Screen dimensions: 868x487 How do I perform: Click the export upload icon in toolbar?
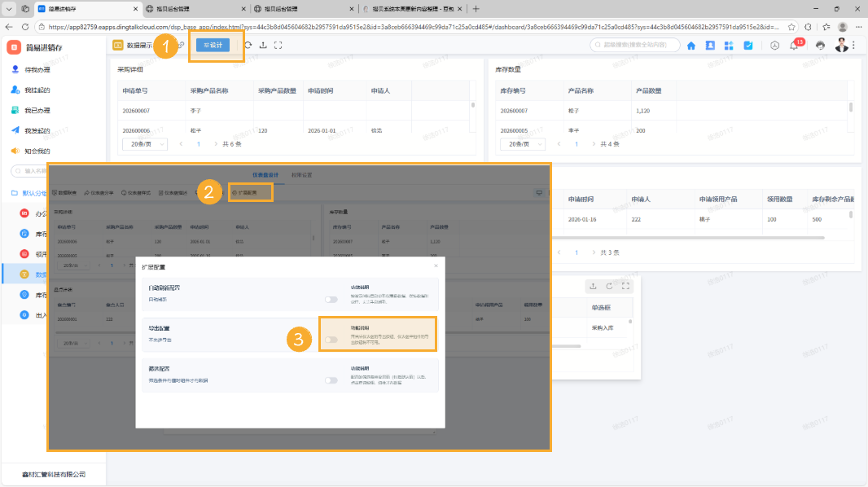[262, 46]
